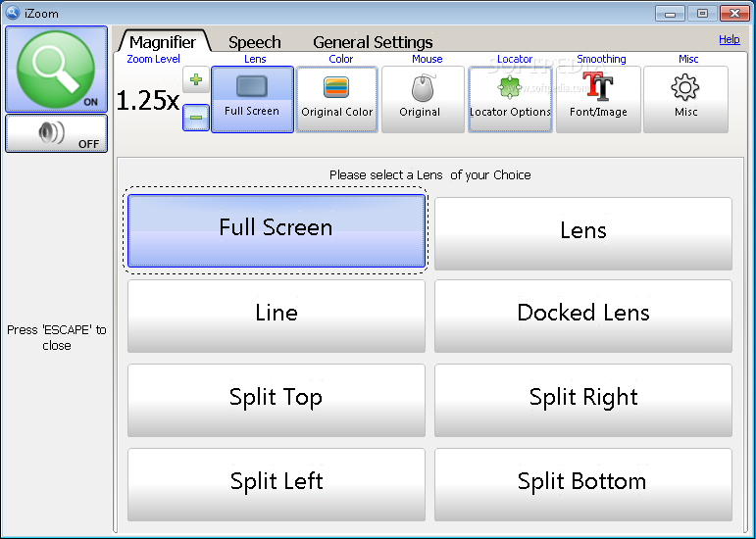Click the Color label above Original Color
Viewport: 756px width, 539px height.
click(341, 59)
